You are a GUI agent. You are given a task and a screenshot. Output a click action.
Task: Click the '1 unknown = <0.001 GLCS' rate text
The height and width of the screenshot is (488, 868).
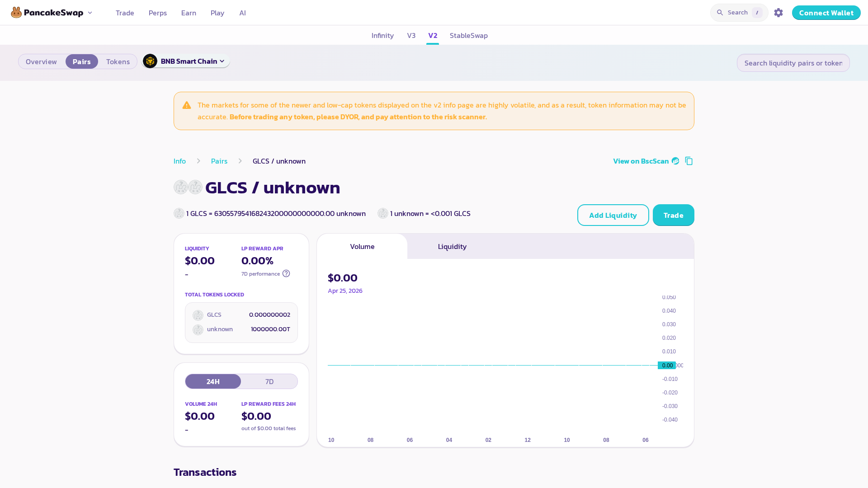[430, 213]
